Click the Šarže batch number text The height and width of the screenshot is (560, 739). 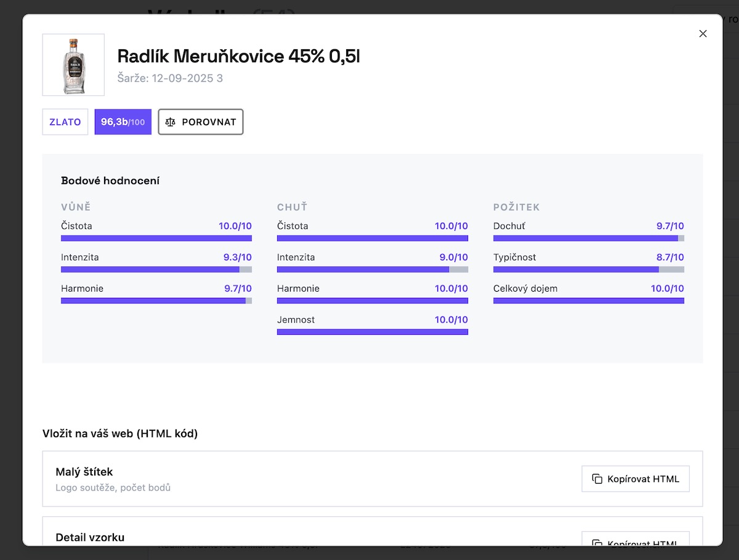pyautogui.click(x=170, y=78)
